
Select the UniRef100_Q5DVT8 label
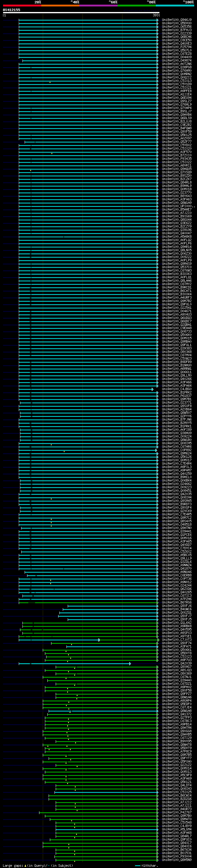[176, 653]
